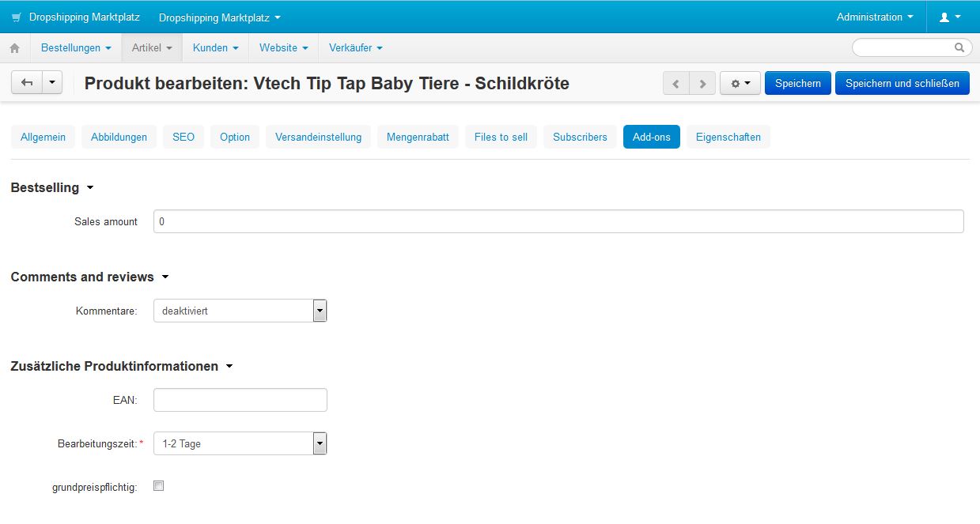Switch to the Option tab

235,137
